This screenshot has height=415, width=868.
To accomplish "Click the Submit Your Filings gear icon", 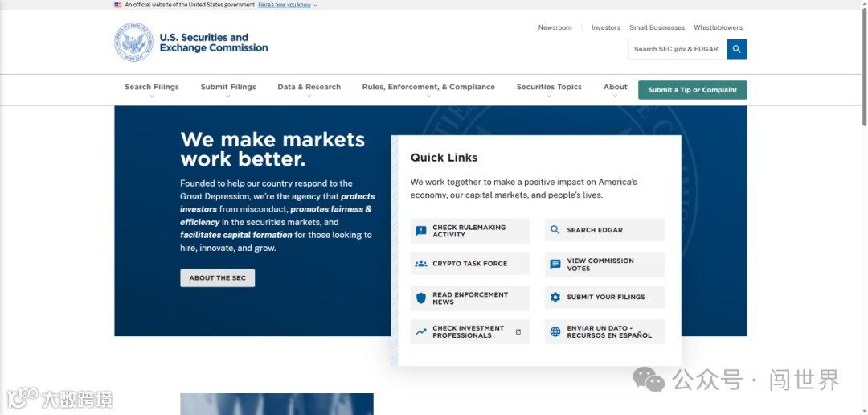I will pos(555,297).
